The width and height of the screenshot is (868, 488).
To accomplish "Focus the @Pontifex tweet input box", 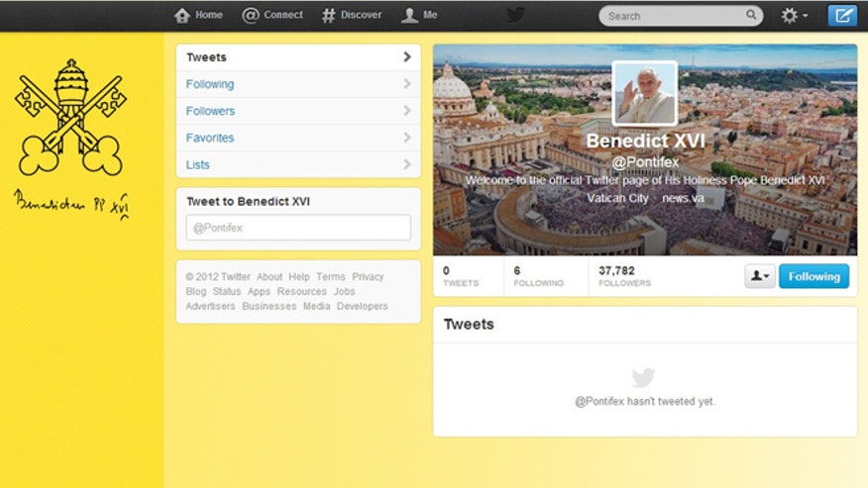I will (x=298, y=228).
